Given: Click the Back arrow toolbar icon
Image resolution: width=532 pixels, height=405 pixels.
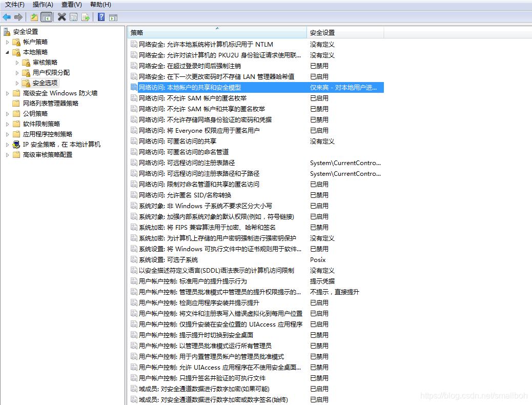Looking at the screenshot, I should click(7, 17).
